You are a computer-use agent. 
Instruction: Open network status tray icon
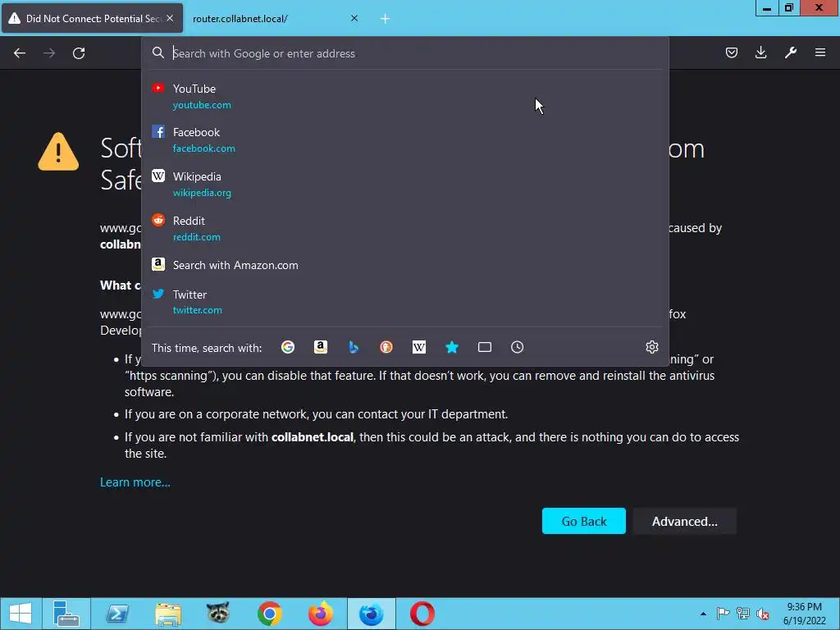pyautogui.click(x=743, y=614)
